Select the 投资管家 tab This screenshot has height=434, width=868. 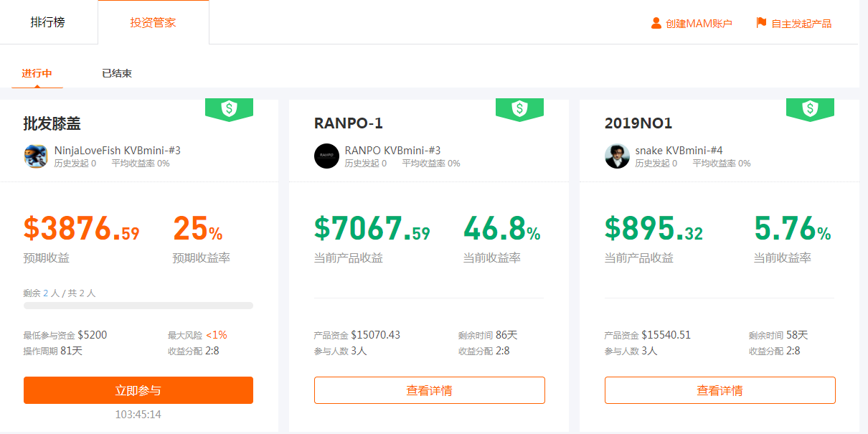click(153, 22)
